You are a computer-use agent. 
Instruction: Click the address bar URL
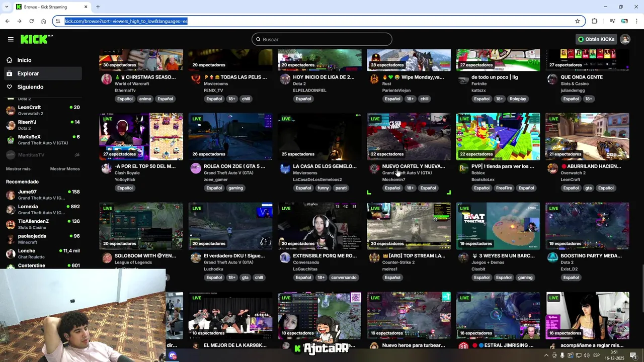pos(126,21)
